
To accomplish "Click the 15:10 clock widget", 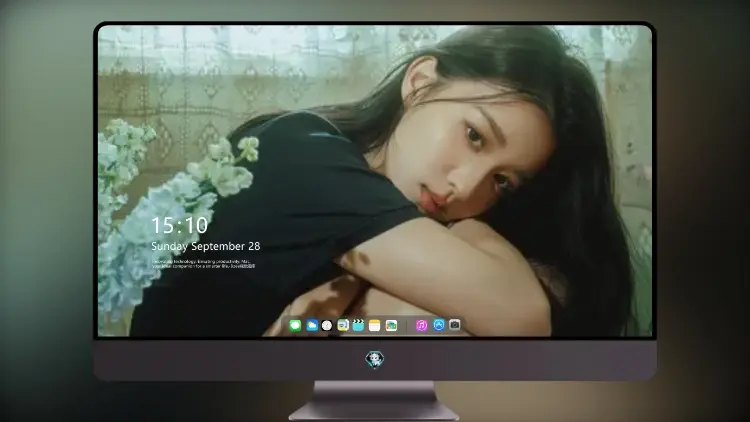I will [x=180, y=225].
